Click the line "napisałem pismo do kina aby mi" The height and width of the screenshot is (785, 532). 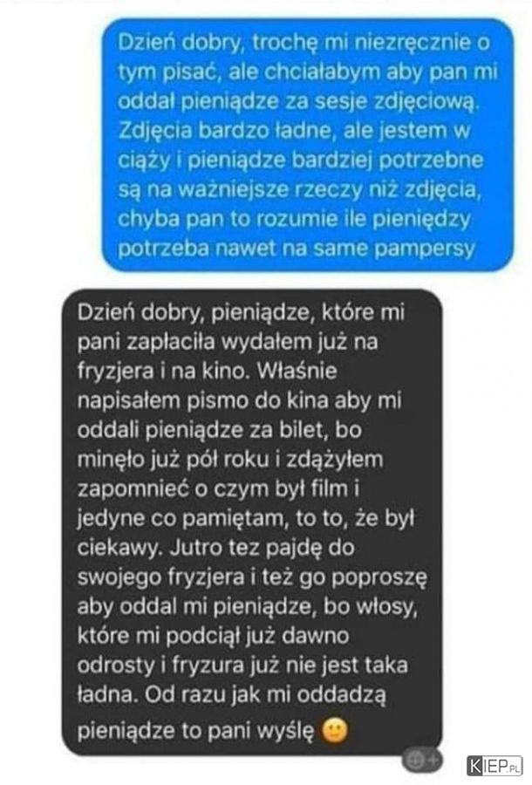(x=239, y=400)
